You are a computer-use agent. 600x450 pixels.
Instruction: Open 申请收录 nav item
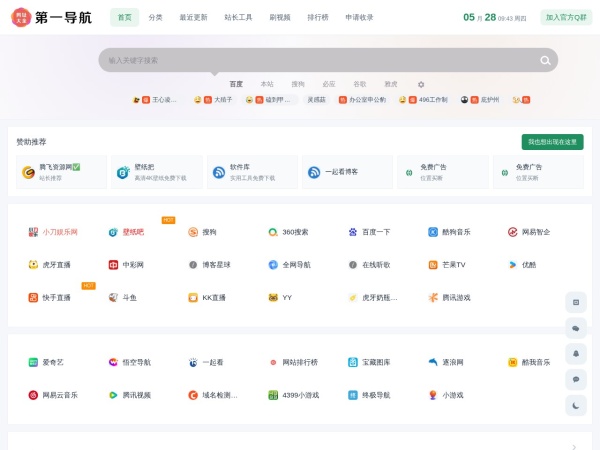point(359,17)
